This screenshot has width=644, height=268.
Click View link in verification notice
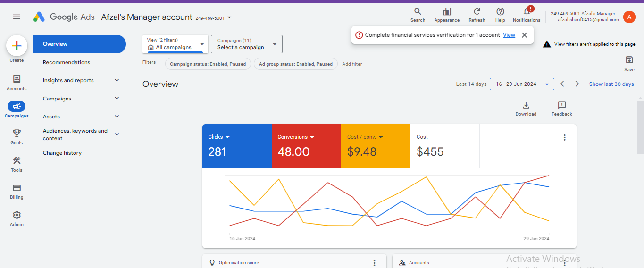[509, 35]
